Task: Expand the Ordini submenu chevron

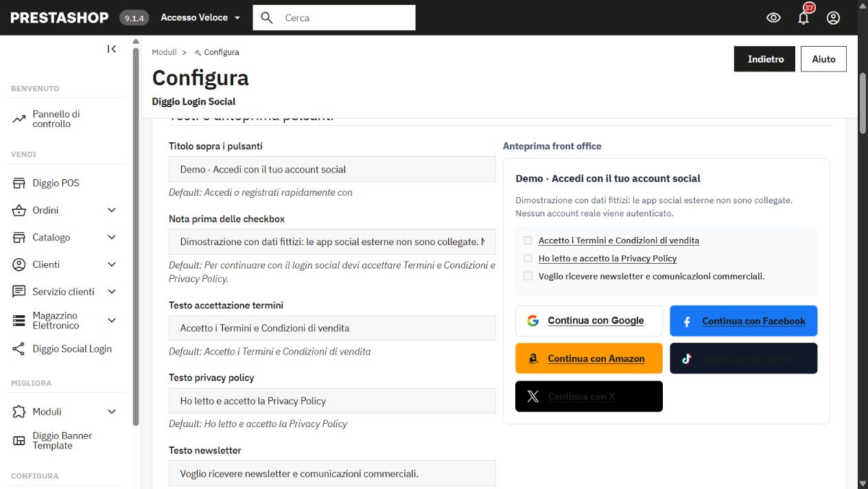Action: 112,210
